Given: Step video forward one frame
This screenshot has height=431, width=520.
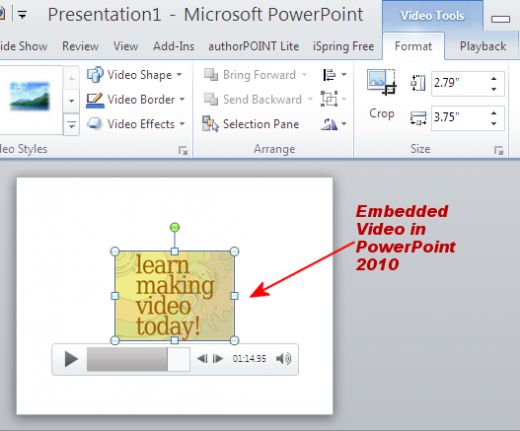Looking at the screenshot, I should 218,359.
